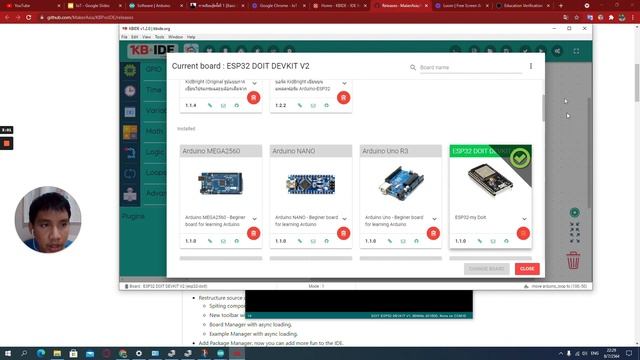Remove the Arduino Uno R3 board
The height and width of the screenshot is (360, 640).
(433, 233)
